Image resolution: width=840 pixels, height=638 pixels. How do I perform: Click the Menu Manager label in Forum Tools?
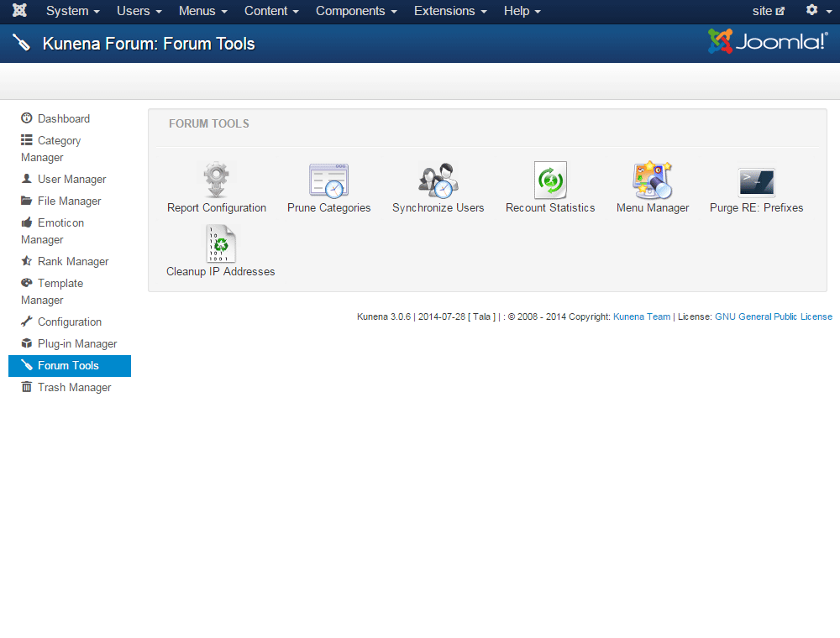(653, 207)
